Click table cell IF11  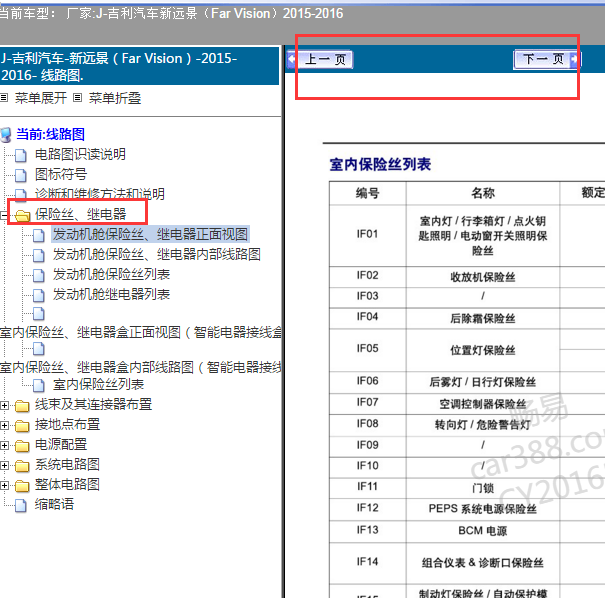(367, 487)
